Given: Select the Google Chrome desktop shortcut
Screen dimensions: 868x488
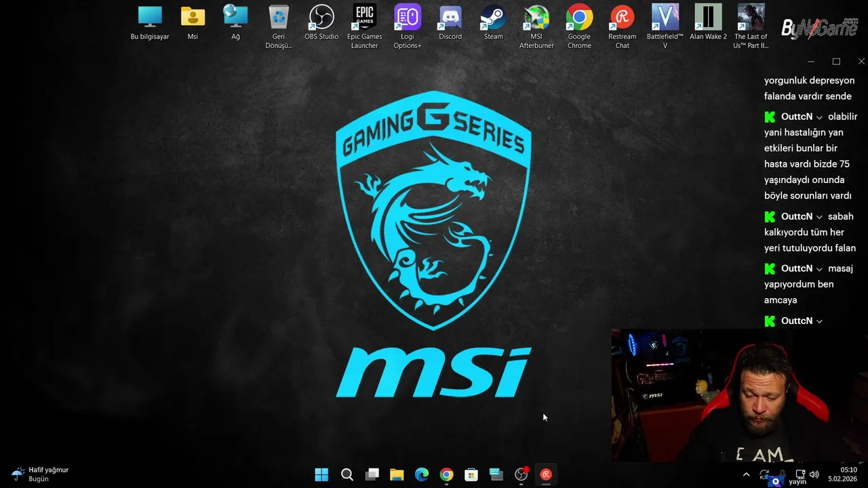Looking at the screenshot, I should pyautogui.click(x=579, y=26).
